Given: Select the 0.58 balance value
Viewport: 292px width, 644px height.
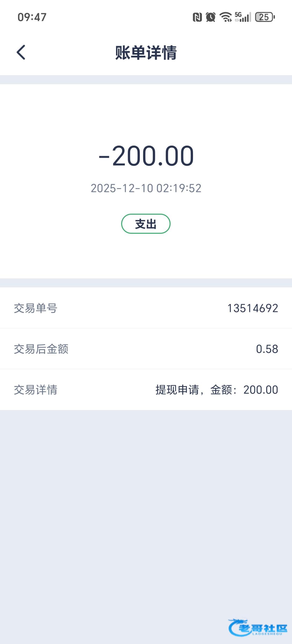Looking at the screenshot, I should [x=267, y=349].
